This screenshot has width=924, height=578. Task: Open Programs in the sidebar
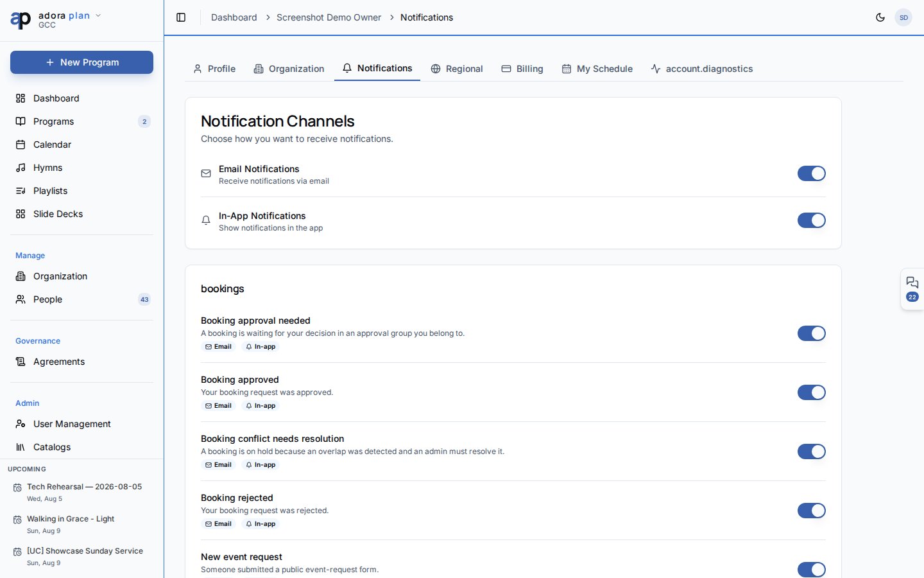coord(81,121)
